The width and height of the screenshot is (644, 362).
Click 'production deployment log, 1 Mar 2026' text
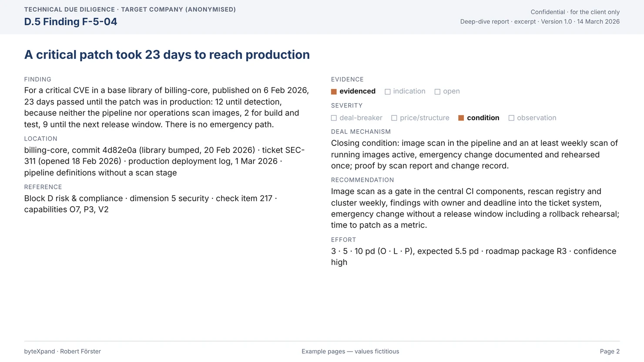click(x=203, y=161)
